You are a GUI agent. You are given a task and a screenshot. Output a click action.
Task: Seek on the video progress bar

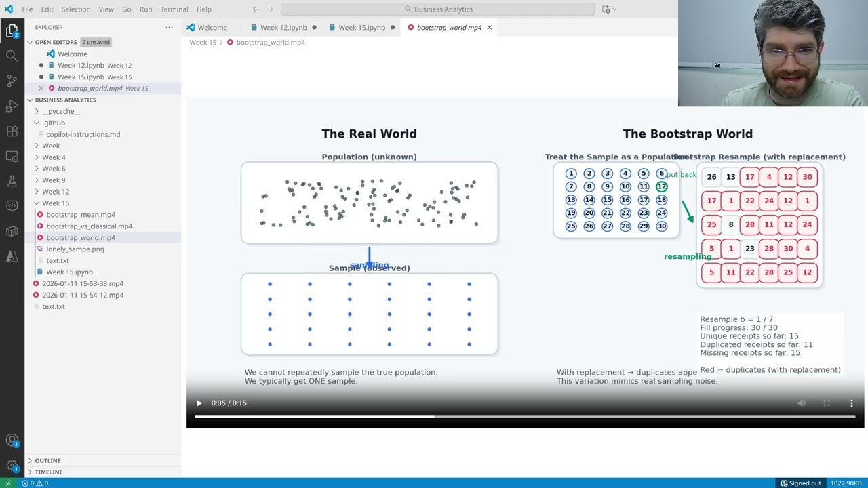click(x=525, y=416)
